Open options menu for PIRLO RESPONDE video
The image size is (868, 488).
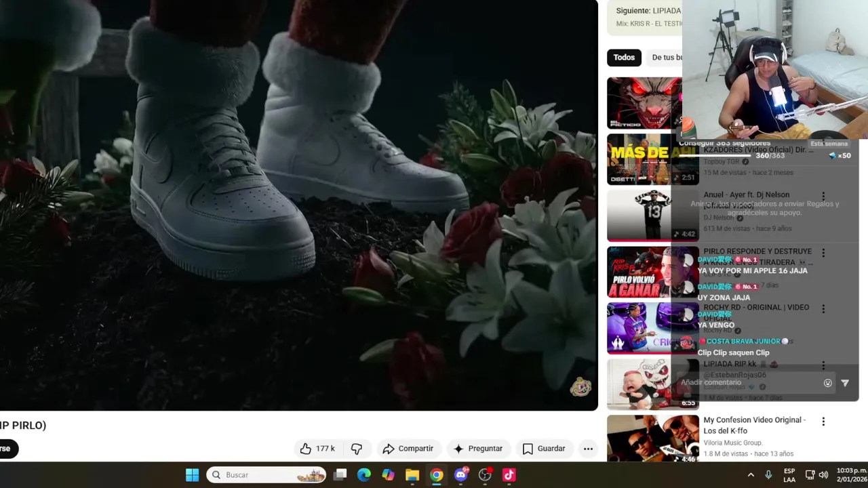(x=823, y=253)
